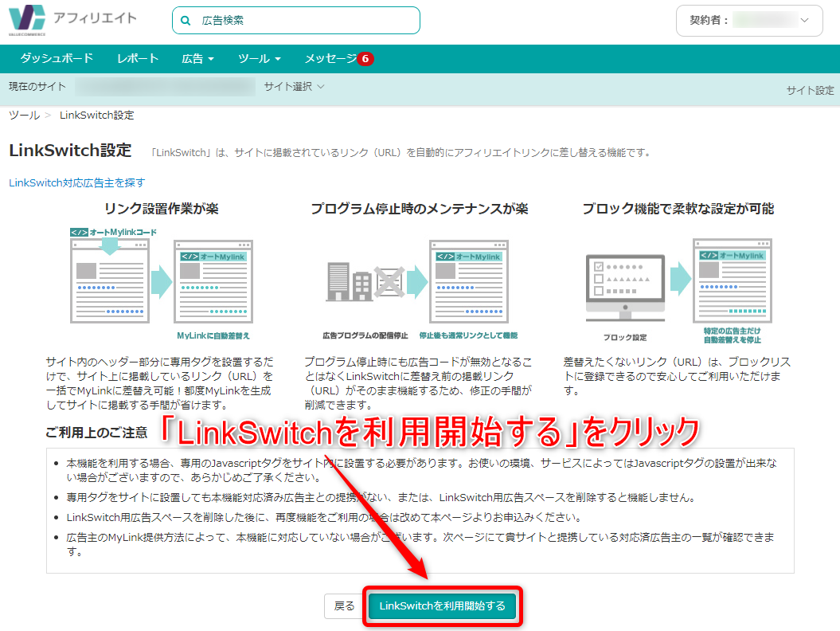This screenshot has width=840, height=631.
Task: Click the program-stop maintenance illustration
Action: coord(419,289)
